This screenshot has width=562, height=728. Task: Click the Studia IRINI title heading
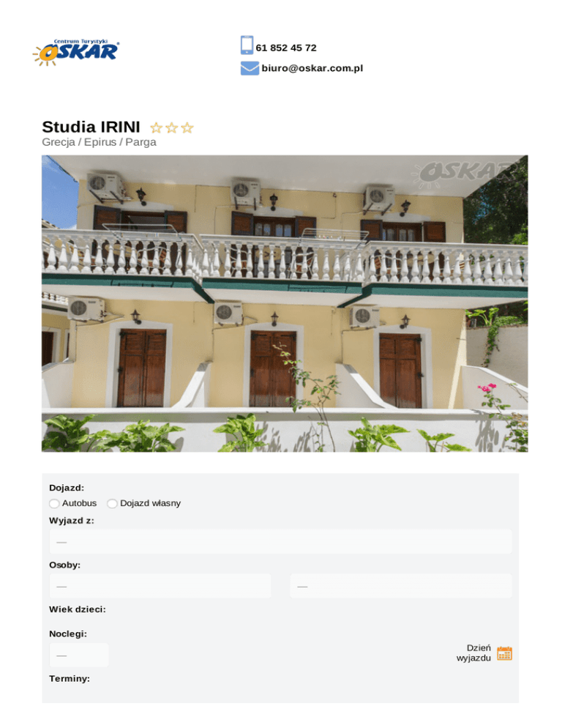(x=91, y=127)
